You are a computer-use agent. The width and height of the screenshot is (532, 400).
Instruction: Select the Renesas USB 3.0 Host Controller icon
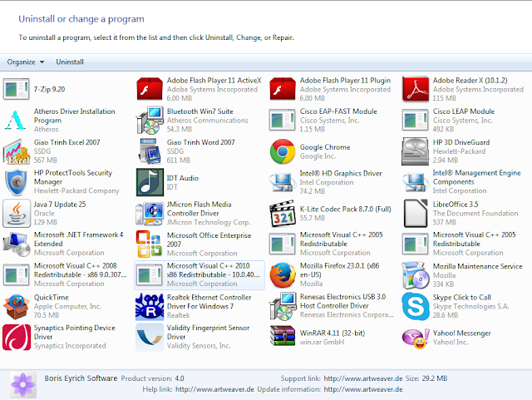[283, 306]
